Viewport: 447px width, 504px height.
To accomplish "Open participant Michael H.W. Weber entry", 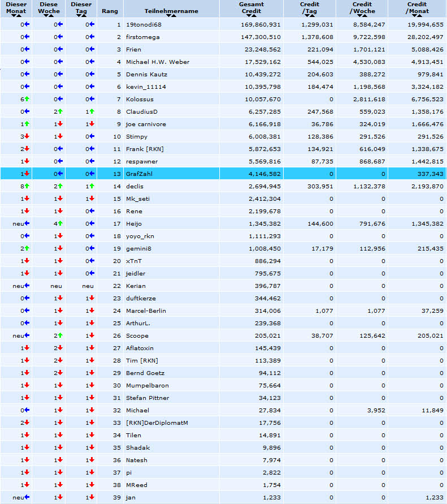I will [158, 62].
